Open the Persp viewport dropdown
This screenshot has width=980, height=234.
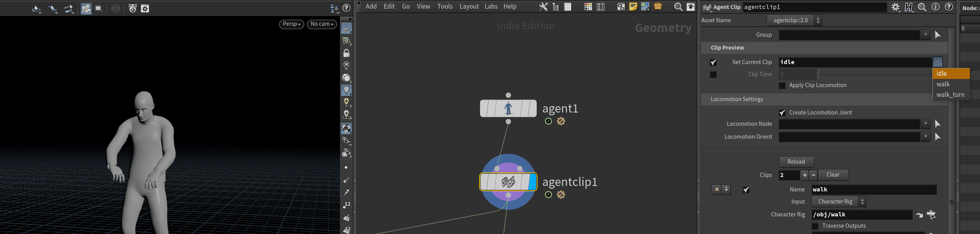[291, 24]
